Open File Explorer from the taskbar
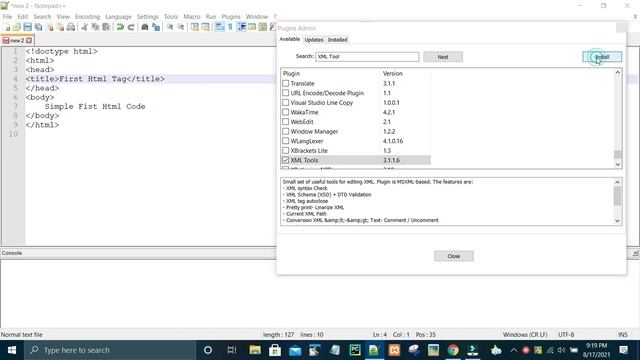The height and width of the screenshot is (360, 640). 255,350
